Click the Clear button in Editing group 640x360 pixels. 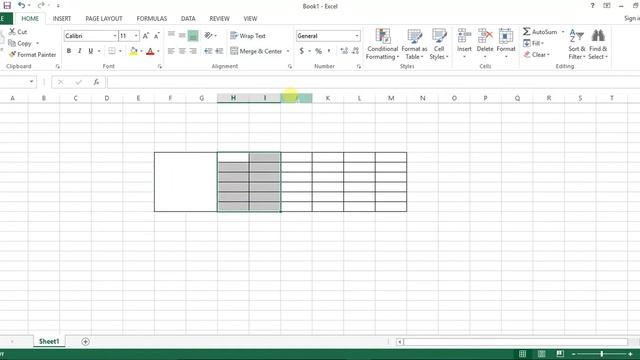click(536, 55)
